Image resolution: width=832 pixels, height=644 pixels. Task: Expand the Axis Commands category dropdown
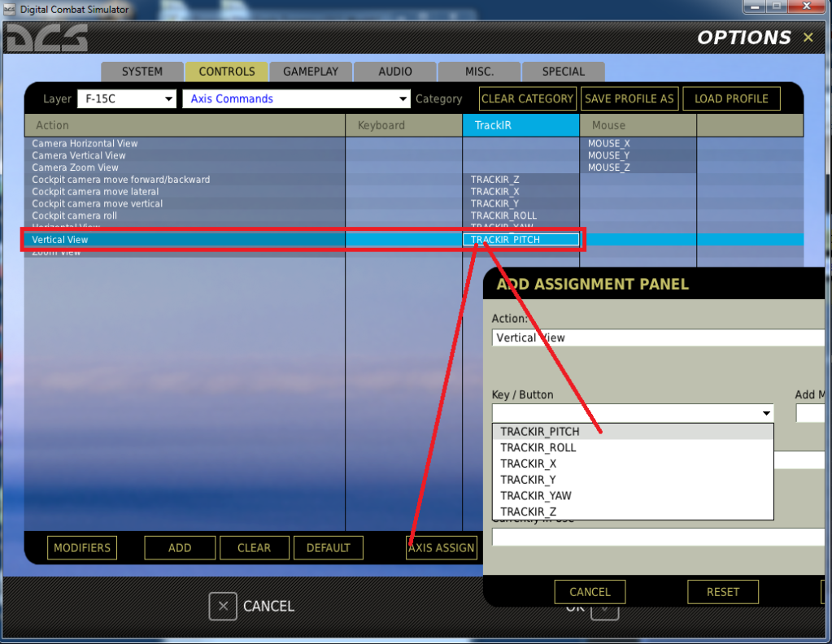click(x=403, y=99)
